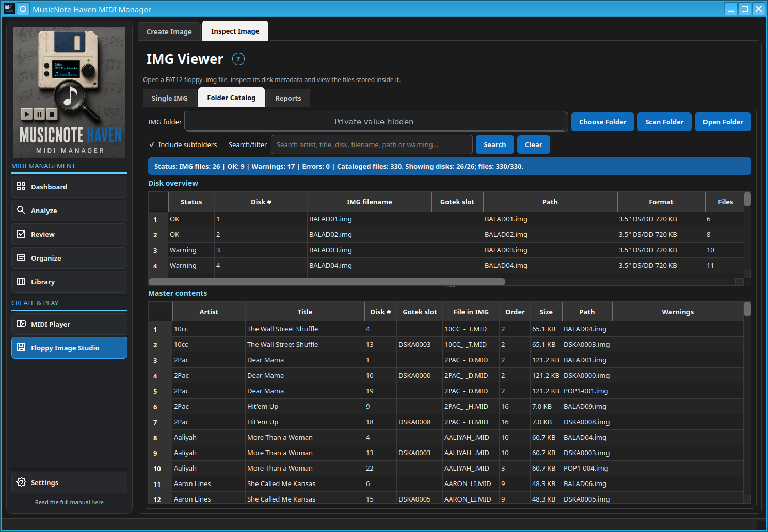
Task: Sort Master contents by Artist column
Action: 209,312
